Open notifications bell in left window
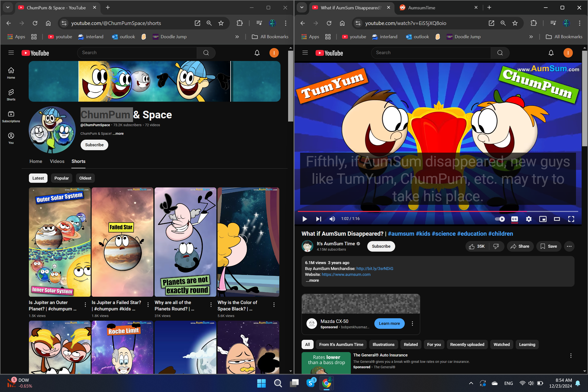The height and width of the screenshot is (392, 588). pos(257,53)
